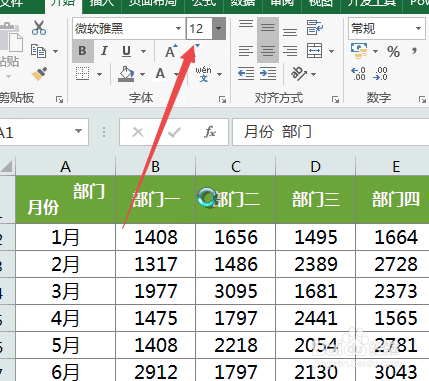Click cell with value 2728
The width and height of the screenshot is (429, 381).
pyautogui.click(x=396, y=264)
